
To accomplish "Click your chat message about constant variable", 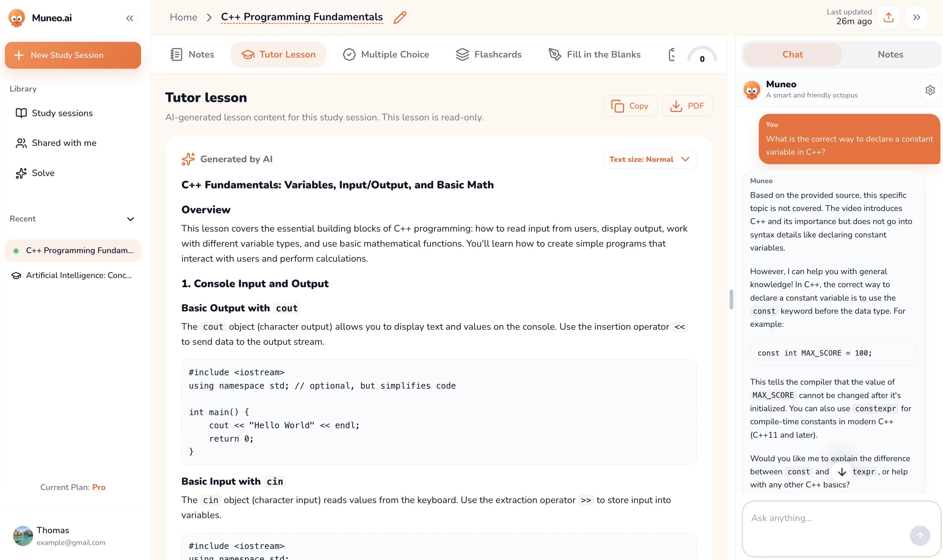I will tap(849, 139).
